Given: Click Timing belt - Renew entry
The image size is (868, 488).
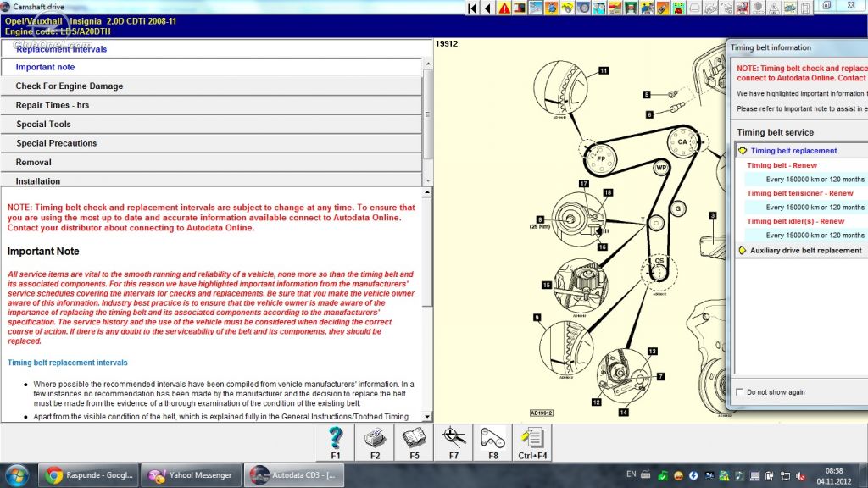Looking at the screenshot, I should 782,165.
